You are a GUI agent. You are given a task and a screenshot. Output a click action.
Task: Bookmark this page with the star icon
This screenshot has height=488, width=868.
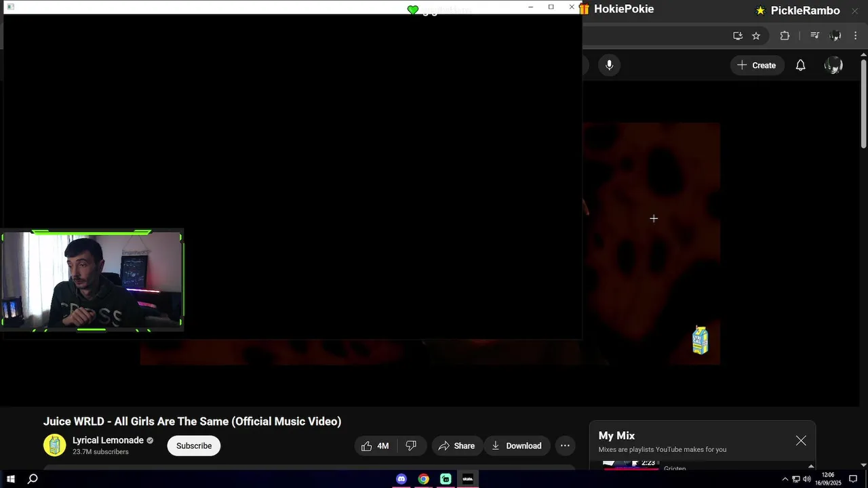pos(756,35)
